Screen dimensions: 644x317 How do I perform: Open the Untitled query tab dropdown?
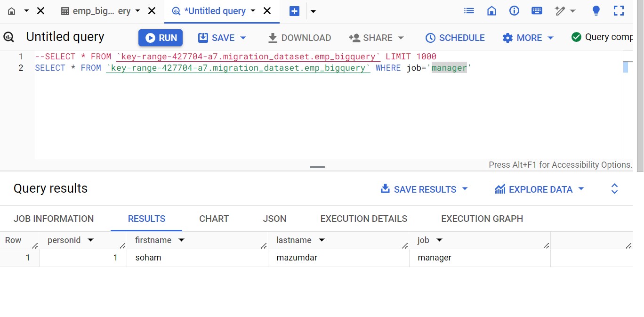(254, 10)
